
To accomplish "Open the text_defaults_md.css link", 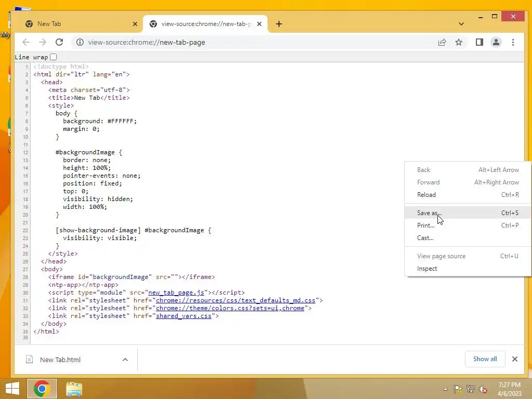I will coord(235,300).
